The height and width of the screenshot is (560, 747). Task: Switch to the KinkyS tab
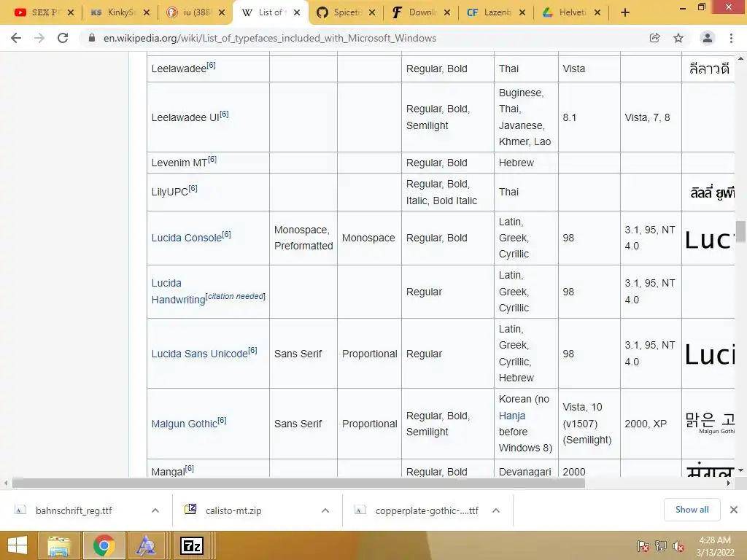pyautogui.click(x=115, y=12)
